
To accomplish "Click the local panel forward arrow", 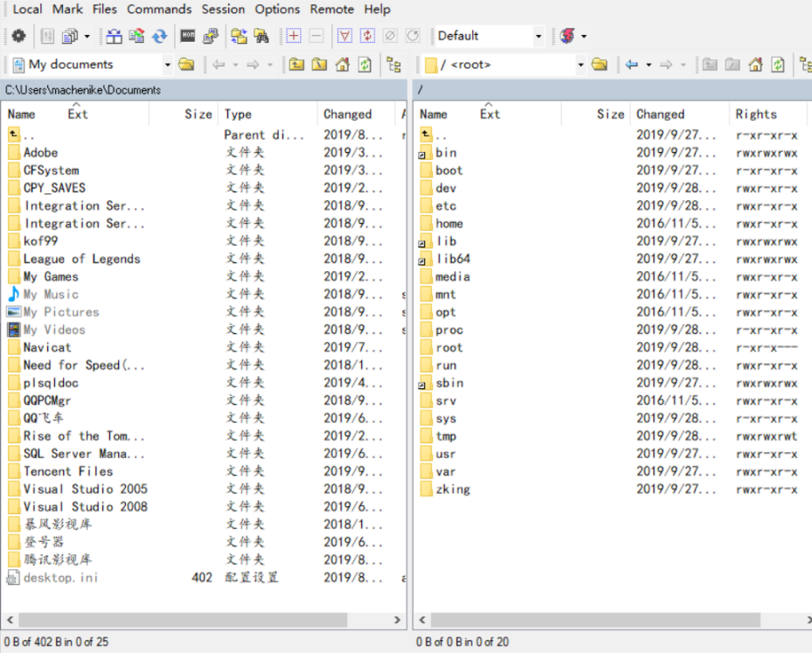I will (x=253, y=65).
